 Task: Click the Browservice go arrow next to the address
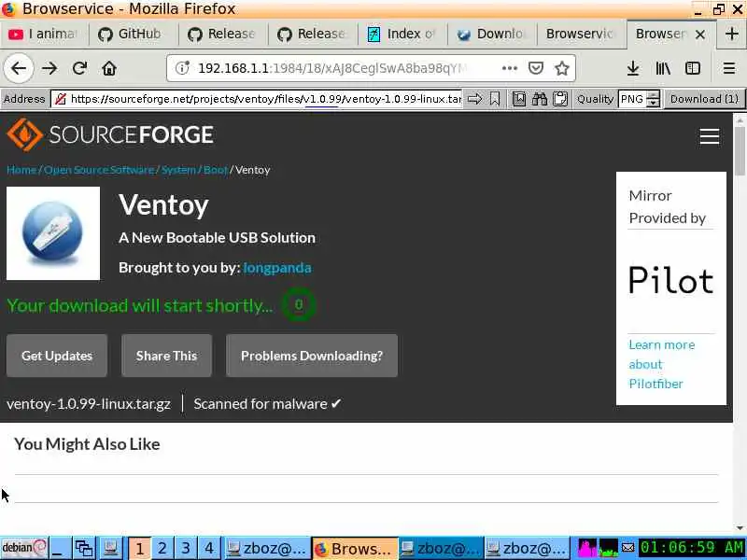pos(474,99)
